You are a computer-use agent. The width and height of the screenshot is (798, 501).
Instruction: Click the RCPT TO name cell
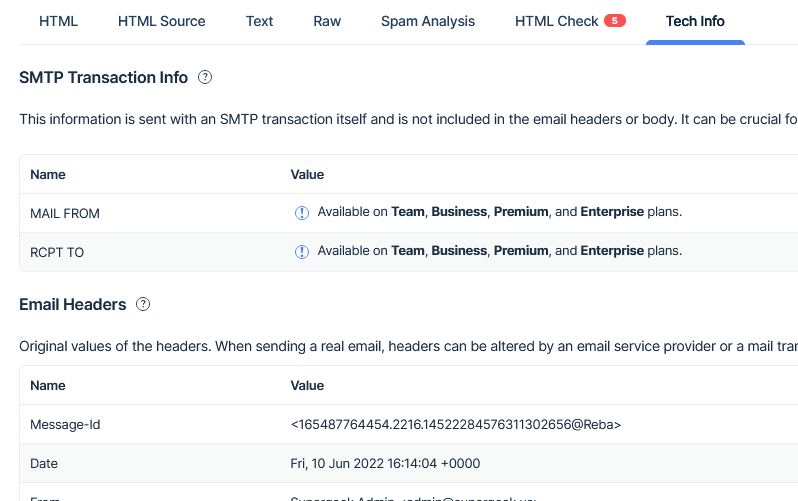pyautogui.click(x=57, y=252)
